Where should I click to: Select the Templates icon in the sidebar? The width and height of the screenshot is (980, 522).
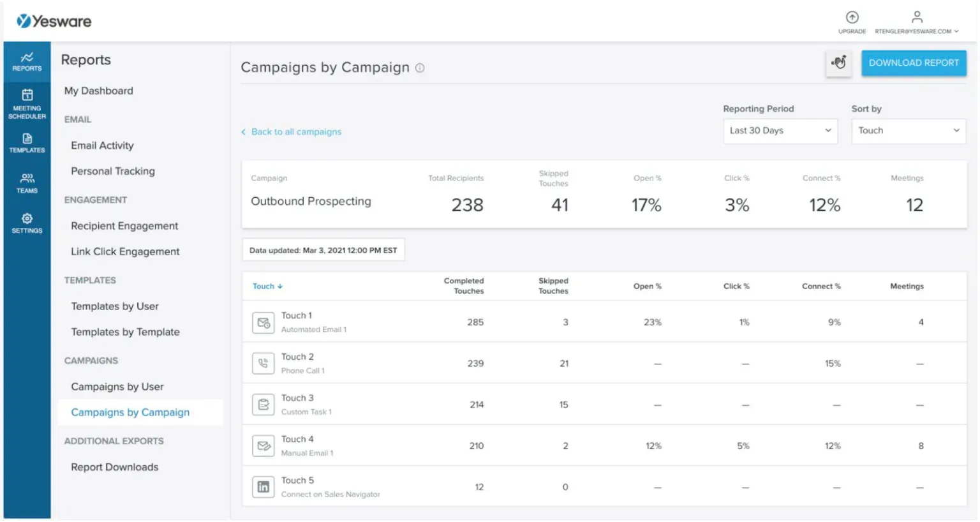[x=26, y=142]
